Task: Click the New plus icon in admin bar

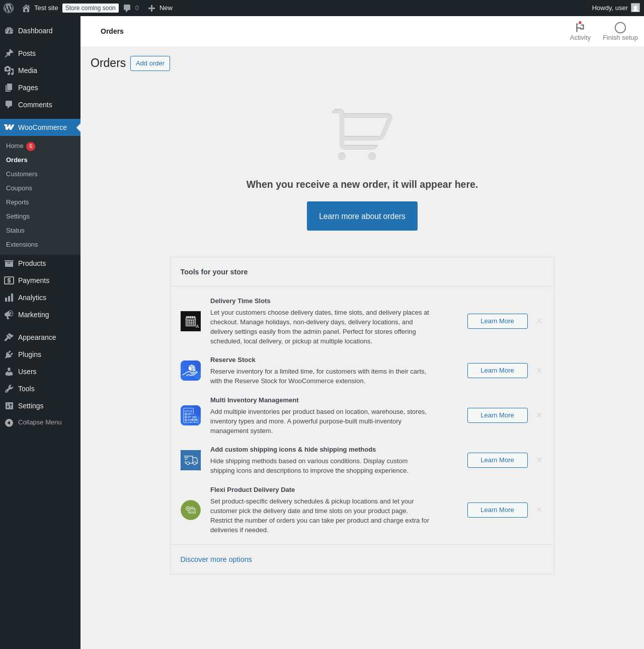Action: [x=151, y=8]
